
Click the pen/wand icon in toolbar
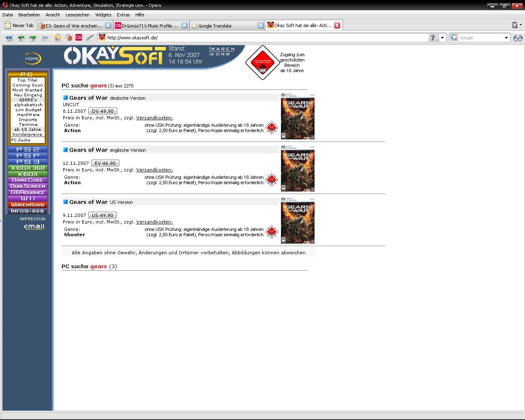click(90, 37)
